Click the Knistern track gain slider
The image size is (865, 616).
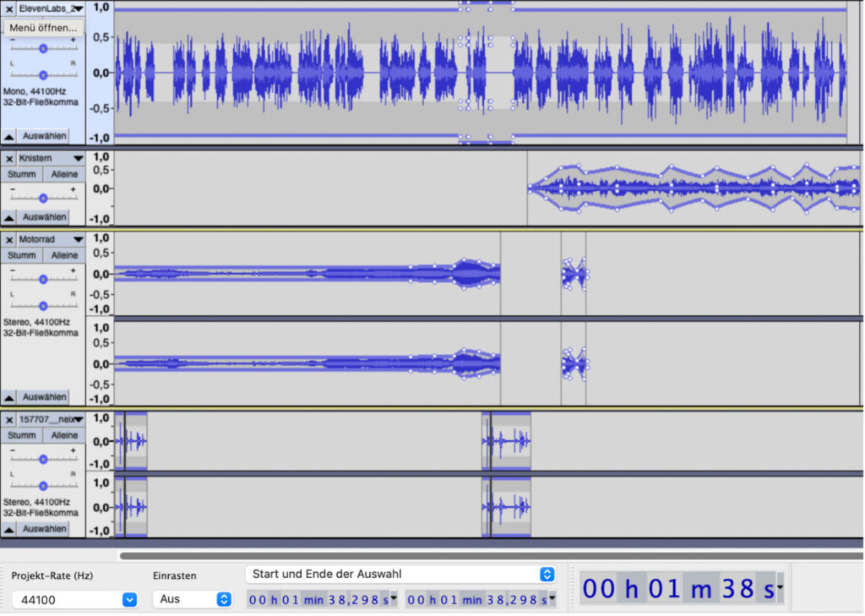pos(43,198)
